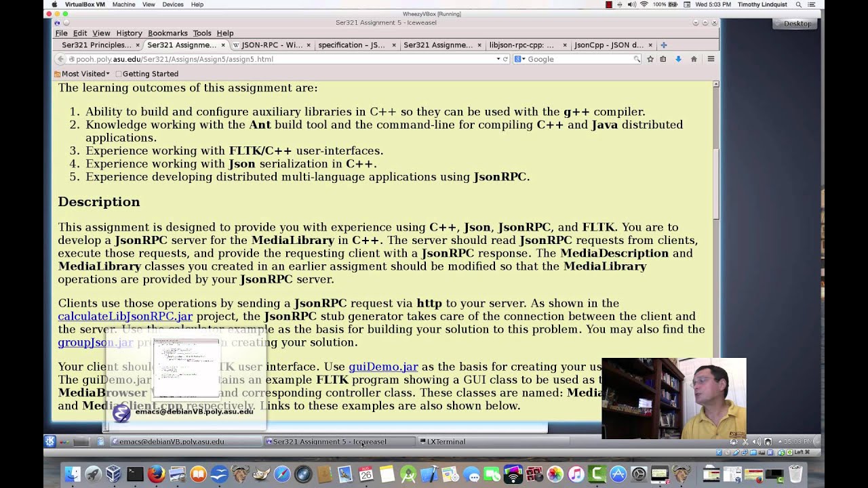Launch Firefox from the Dock
The width and height of the screenshot is (868, 488).
(156, 474)
